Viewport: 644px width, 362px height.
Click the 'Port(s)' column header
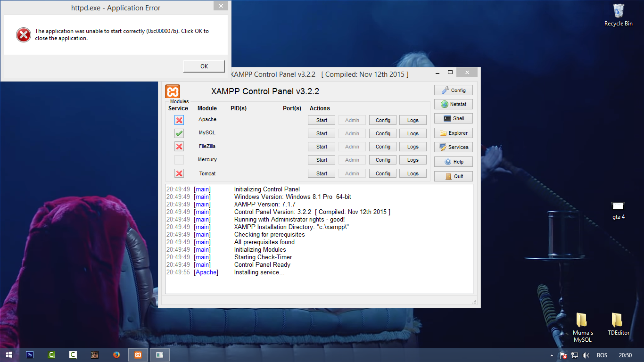tap(292, 108)
